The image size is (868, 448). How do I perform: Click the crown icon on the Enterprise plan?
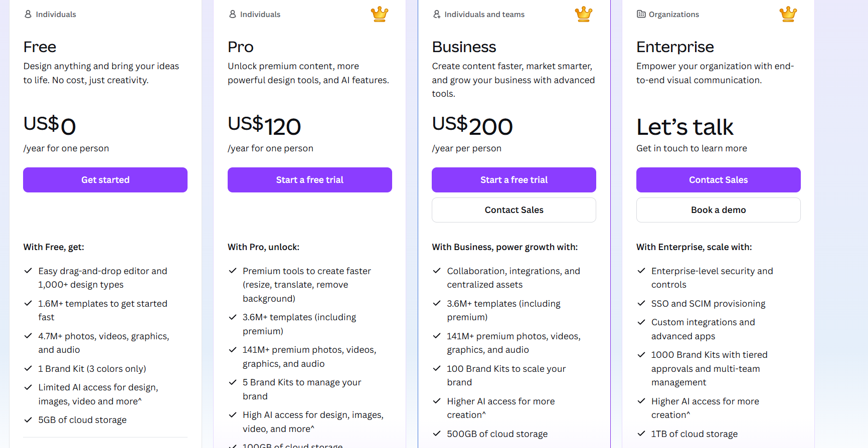click(x=788, y=14)
